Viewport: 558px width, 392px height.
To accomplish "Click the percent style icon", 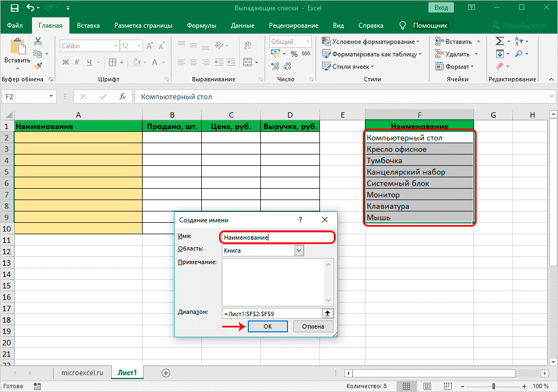I will click(x=293, y=54).
